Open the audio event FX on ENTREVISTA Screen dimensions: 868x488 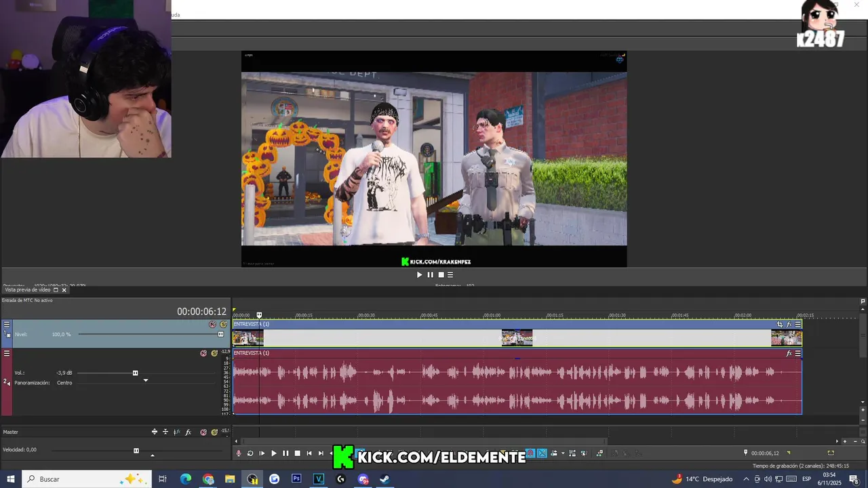pos(789,353)
